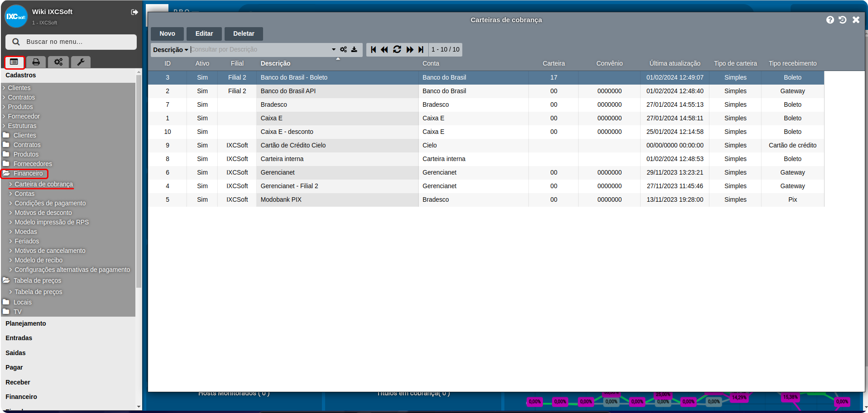
Task: Open Modelo impressão de RPS item
Action: click(x=52, y=222)
